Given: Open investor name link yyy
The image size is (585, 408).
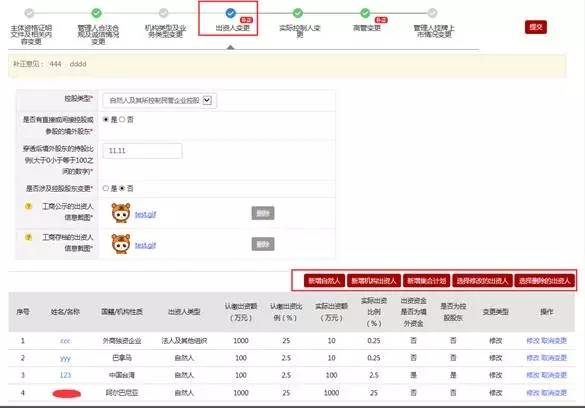Looking at the screenshot, I should pos(65,358).
